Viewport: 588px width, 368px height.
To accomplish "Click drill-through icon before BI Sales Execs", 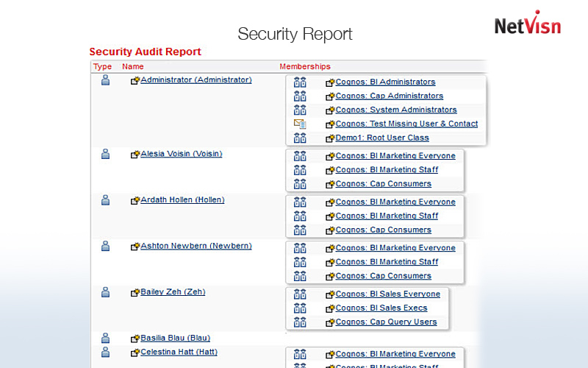I will click(x=330, y=308).
